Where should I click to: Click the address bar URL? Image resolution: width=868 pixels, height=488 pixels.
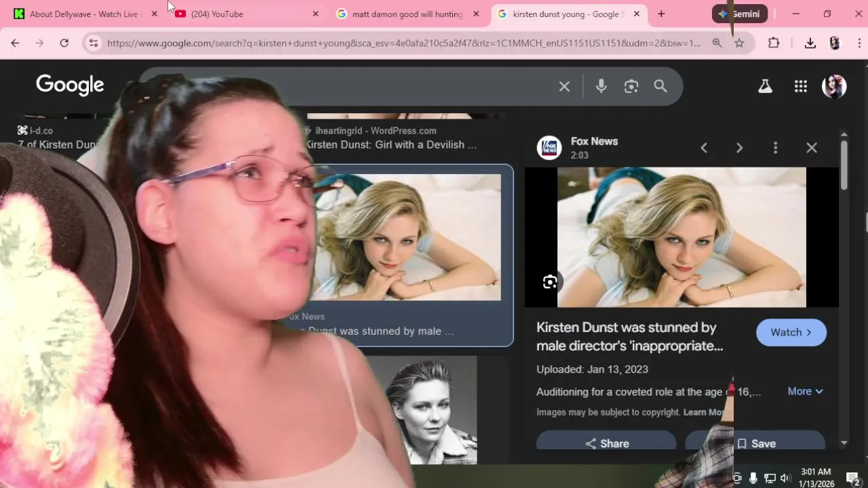point(403,43)
